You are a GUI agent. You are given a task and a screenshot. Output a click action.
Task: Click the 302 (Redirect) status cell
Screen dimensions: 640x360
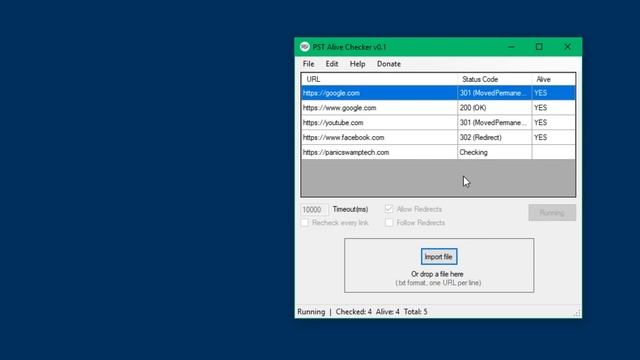tap(494, 138)
